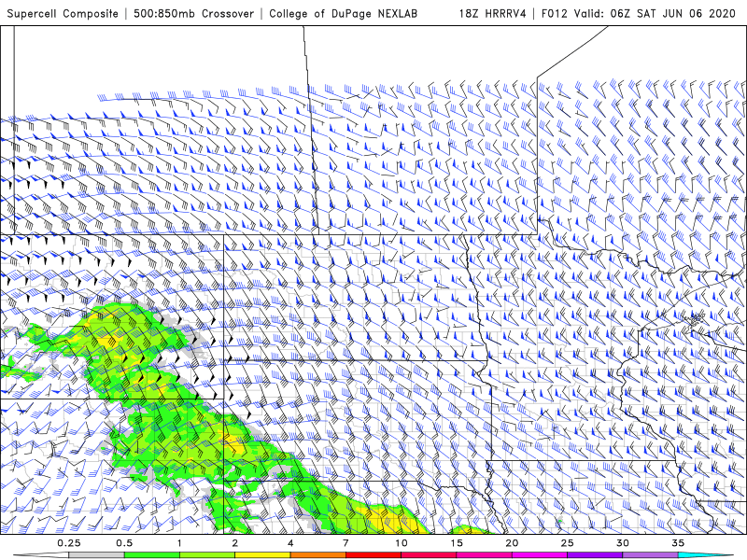Click the '1' colorbar label

(179, 543)
